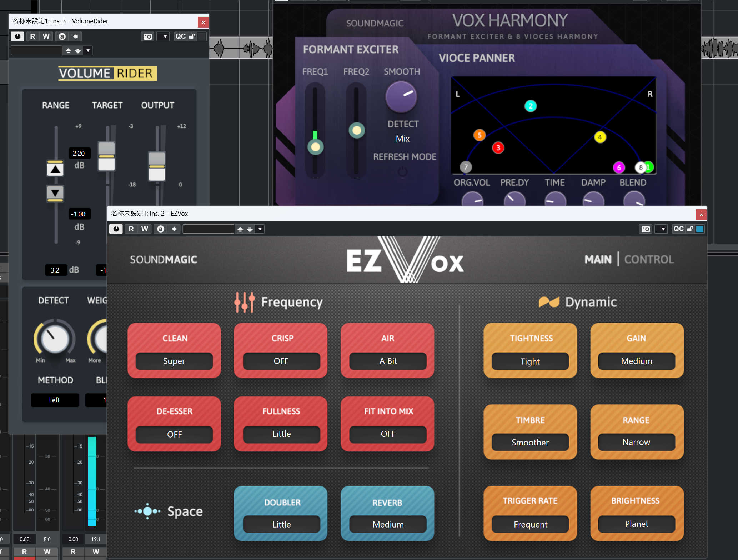Select magenta voice 6 dot in panner

click(x=619, y=167)
